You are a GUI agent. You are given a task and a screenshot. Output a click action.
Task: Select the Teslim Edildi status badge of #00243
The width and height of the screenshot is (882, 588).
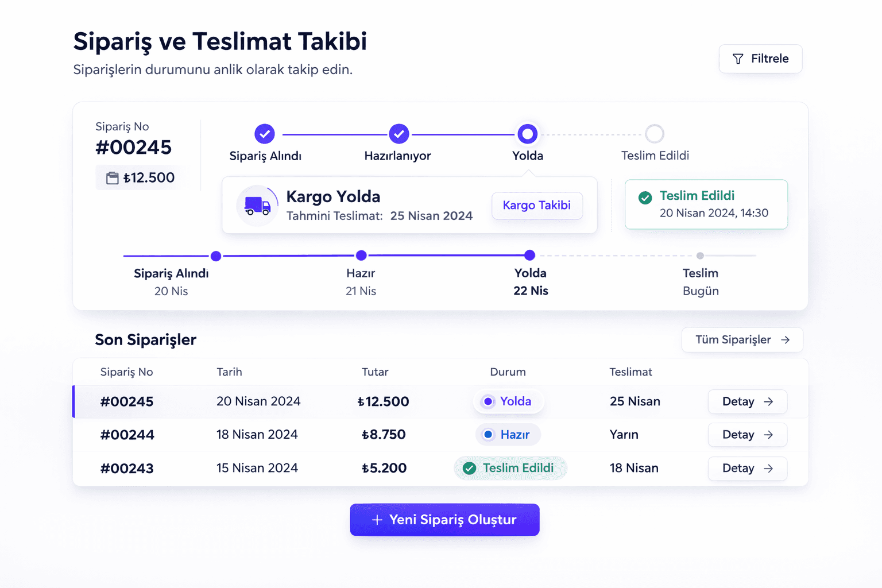click(510, 468)
